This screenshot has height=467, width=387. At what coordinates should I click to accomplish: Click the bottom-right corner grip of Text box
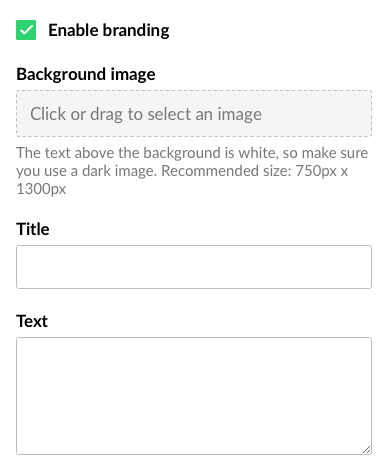point(366,449)
